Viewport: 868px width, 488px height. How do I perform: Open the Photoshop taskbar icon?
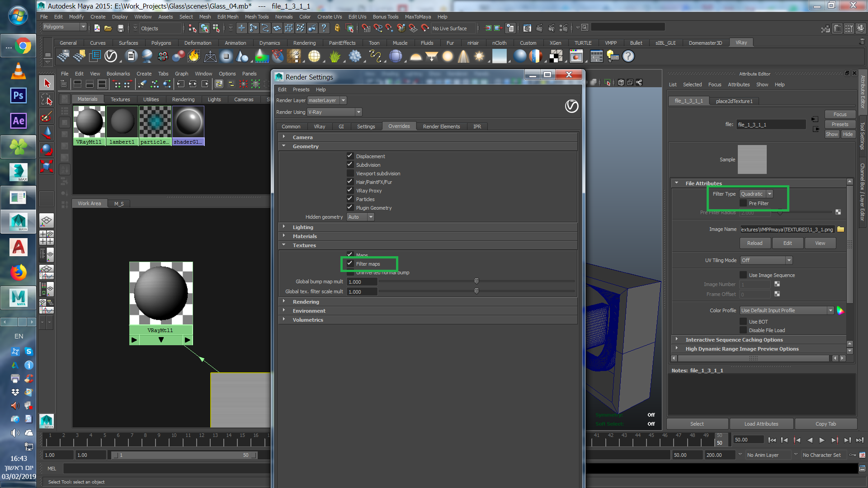pos(18,95)
